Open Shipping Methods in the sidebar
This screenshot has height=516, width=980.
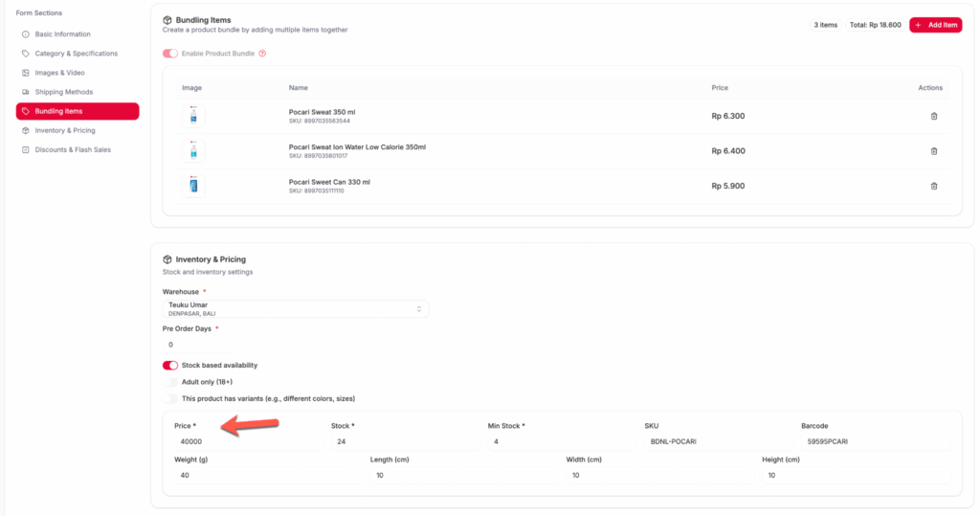pyautogui.click(x=63, y=92)
